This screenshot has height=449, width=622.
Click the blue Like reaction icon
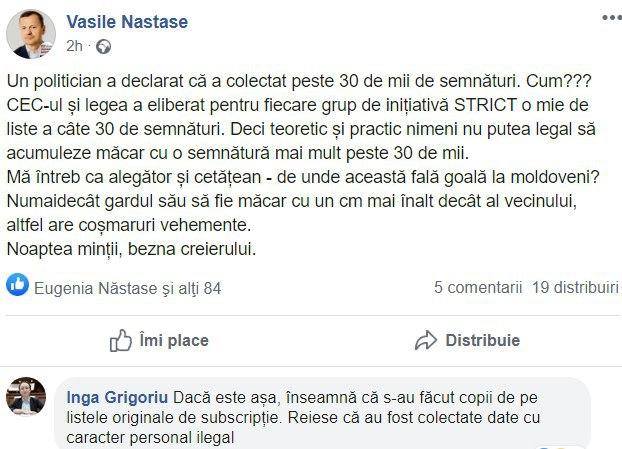[17, 287]
